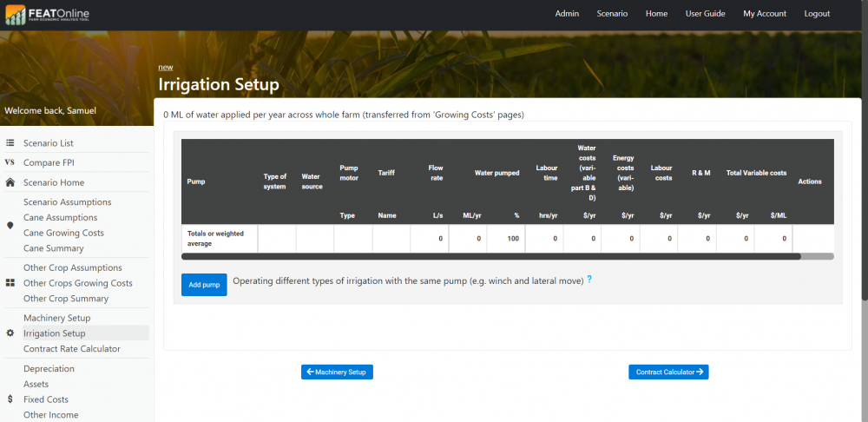Image resolution: width=868 pixels, height=422 pixels.
Task: Click the other crops grid icon
Action: point(10,283)
